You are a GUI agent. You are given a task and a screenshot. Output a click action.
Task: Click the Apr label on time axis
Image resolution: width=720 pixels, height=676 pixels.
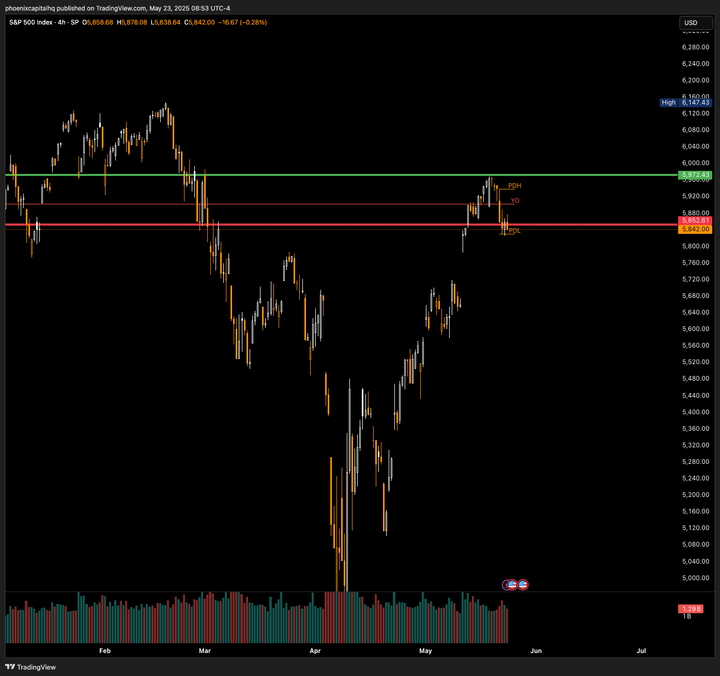[315, 650]
